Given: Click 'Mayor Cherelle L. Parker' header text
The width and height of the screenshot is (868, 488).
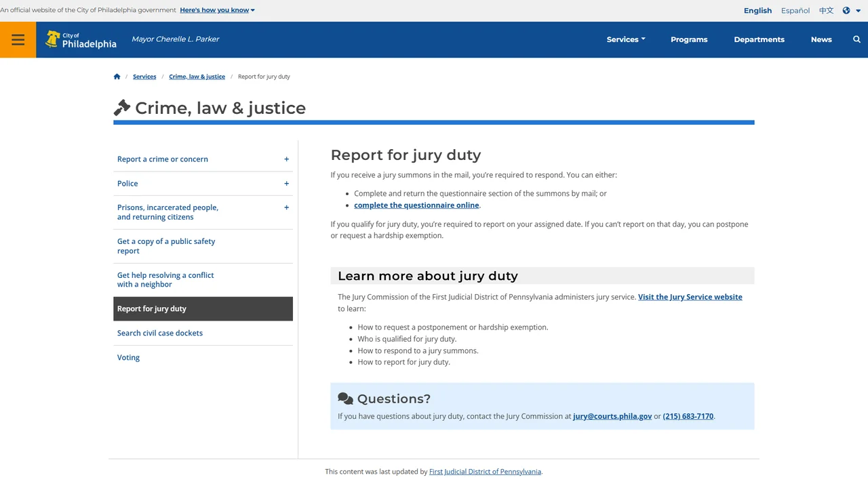Looking at the screenshot, I should [176, 39].
